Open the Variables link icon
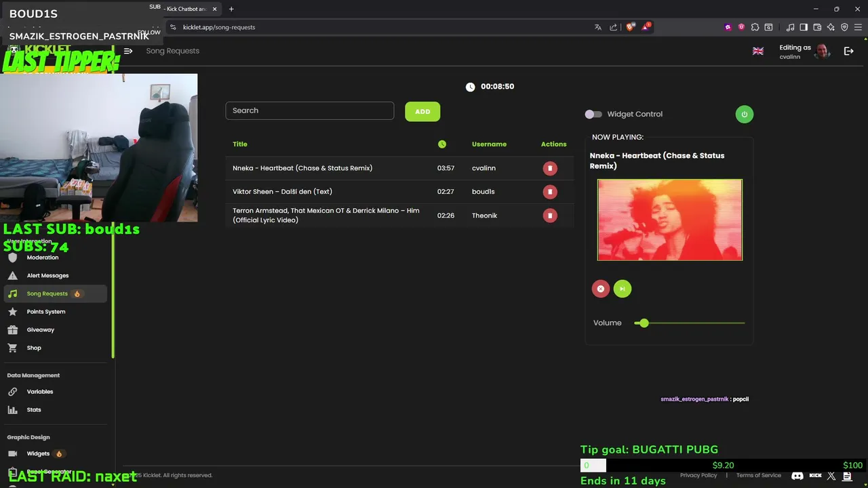Viewport: 868px width, 488px height. pos(12,392)
